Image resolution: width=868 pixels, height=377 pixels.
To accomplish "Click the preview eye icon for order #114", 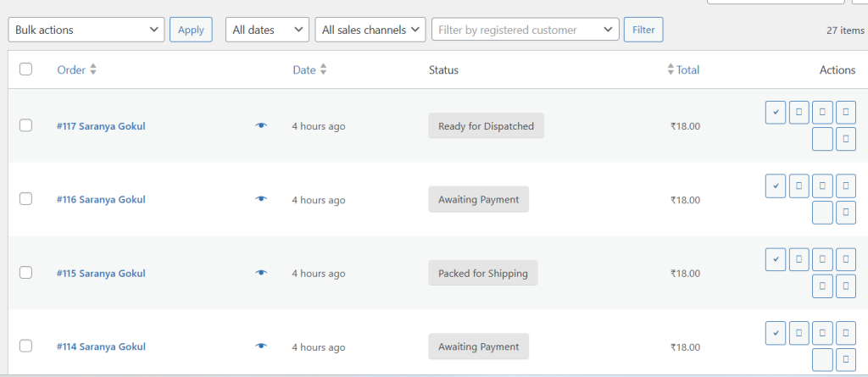I will coord(261,347).
